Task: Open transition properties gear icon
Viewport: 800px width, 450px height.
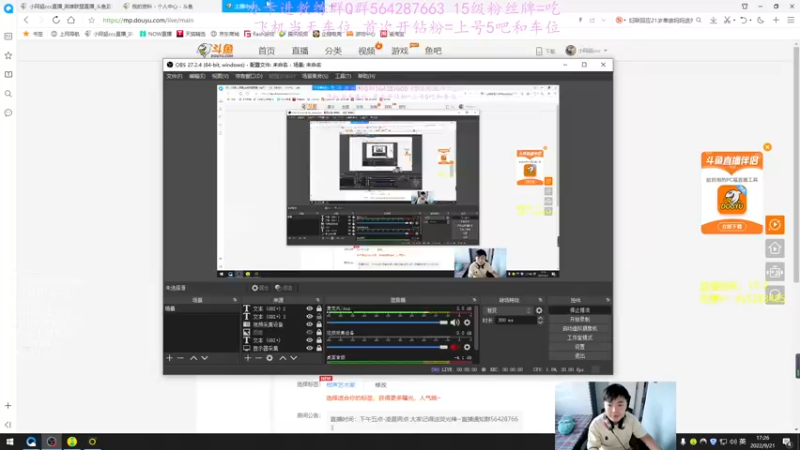Action: (x=539, y=310)
